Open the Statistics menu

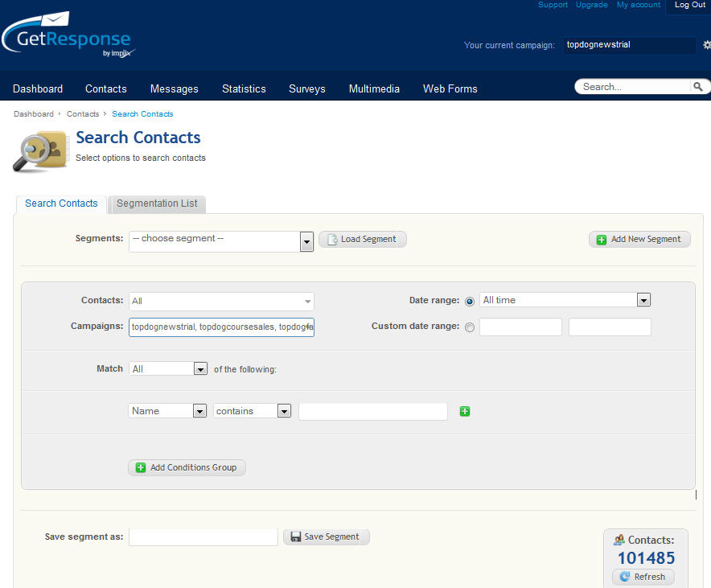coord(244,88)
